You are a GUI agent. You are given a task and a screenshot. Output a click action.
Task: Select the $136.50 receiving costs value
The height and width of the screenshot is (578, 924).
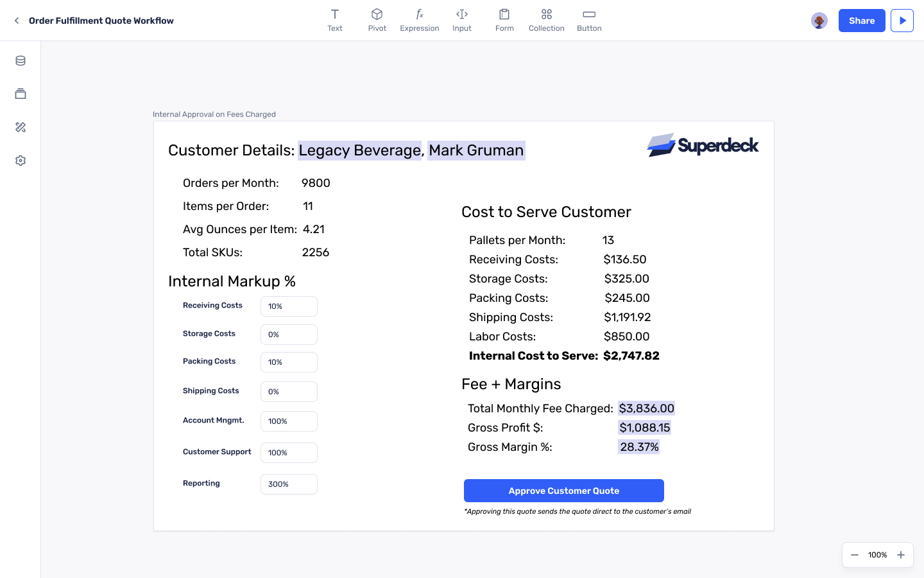tap(625, 259)
